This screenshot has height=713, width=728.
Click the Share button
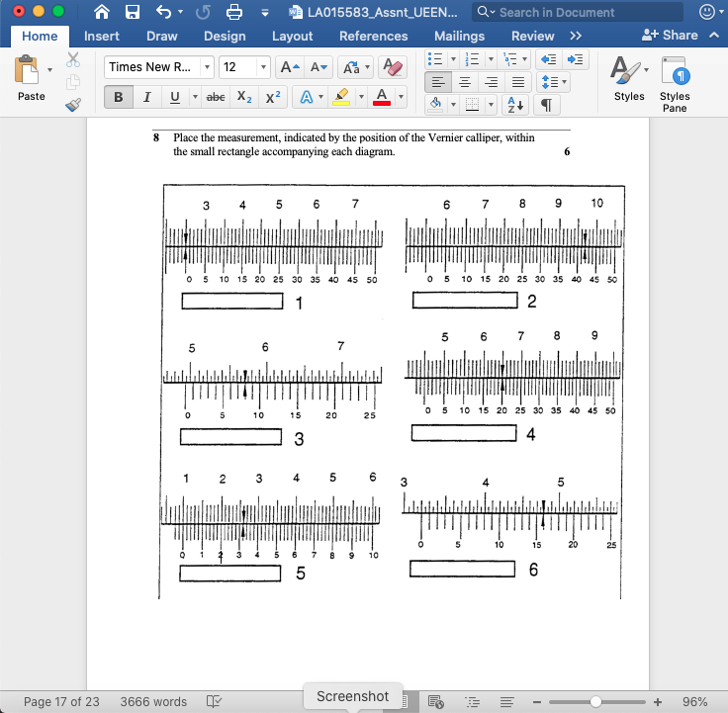coord(671,35)
